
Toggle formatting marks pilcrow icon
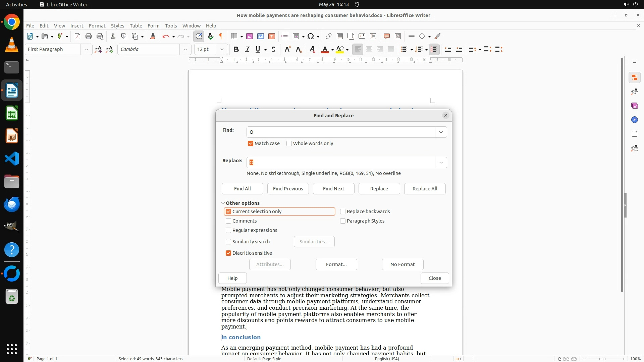point(221,36)
